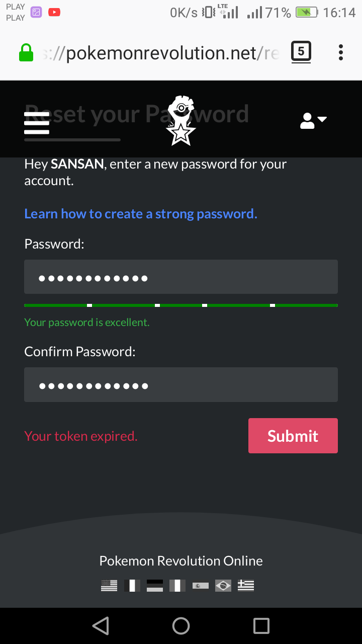
Task: Open the Android recent apps view
Action: (261, 626)
